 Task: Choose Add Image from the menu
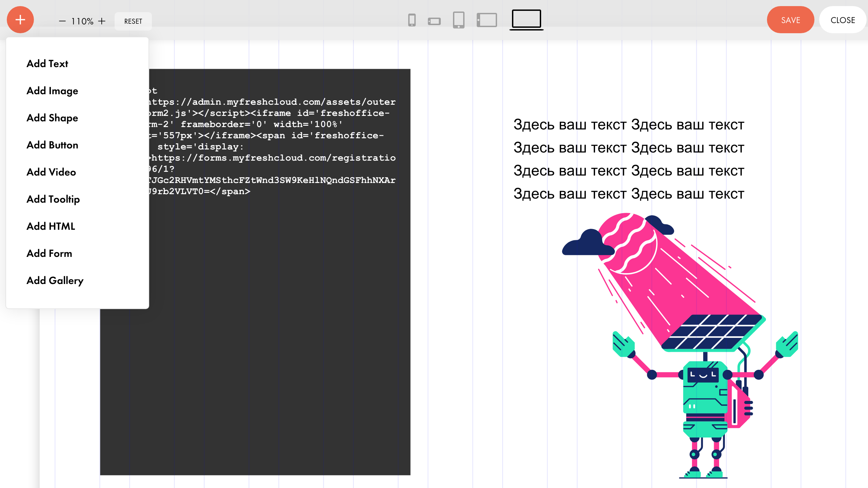point(52,91)
